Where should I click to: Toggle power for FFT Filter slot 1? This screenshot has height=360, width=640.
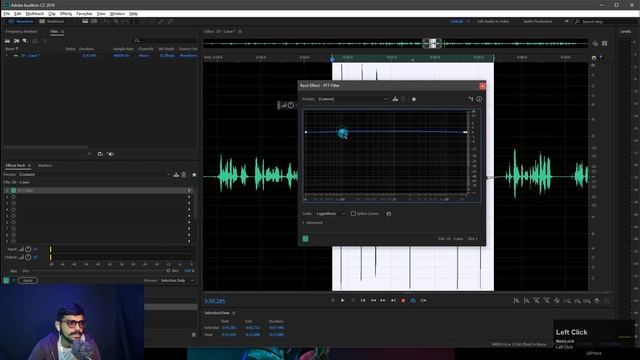(13, 190)
